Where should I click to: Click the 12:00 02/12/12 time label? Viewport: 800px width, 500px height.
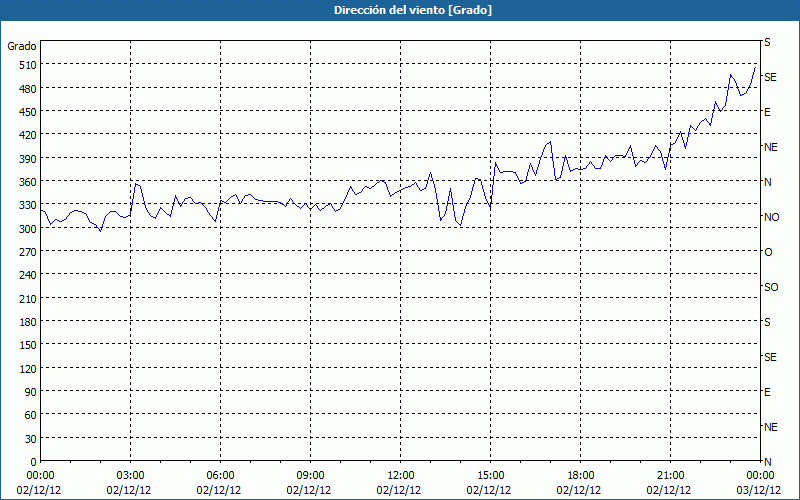[x=401, y=483]
